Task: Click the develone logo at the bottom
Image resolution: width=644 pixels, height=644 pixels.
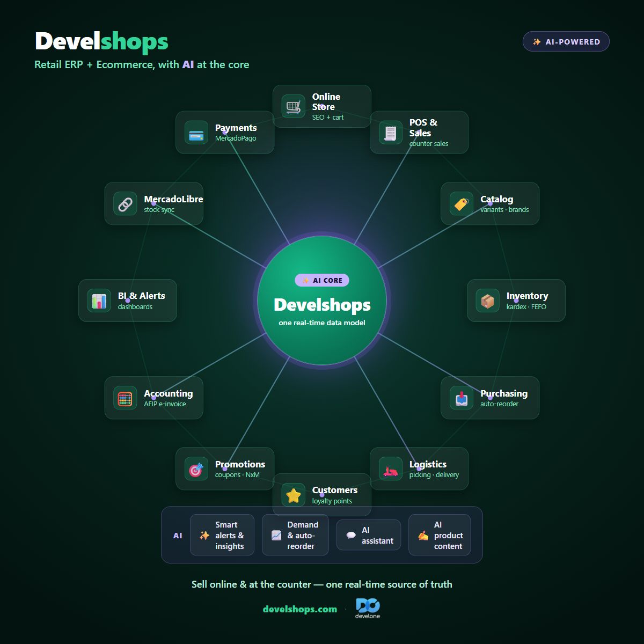Action: 368,609
